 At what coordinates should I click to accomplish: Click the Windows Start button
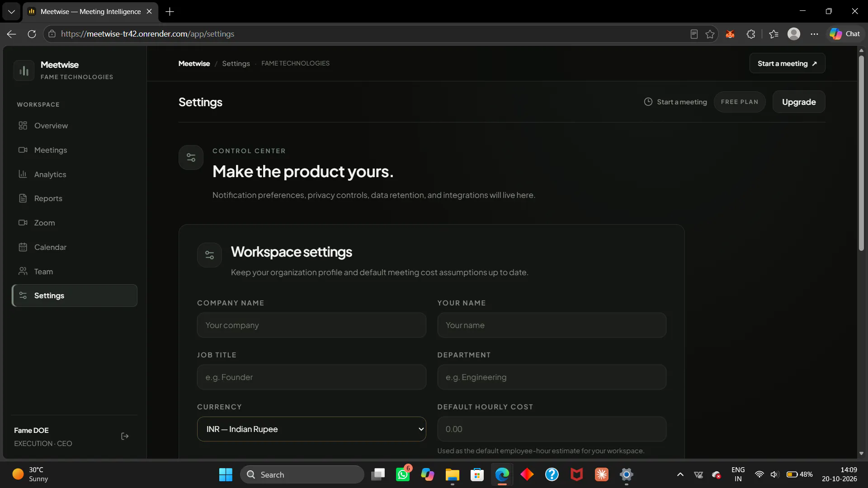226,474
